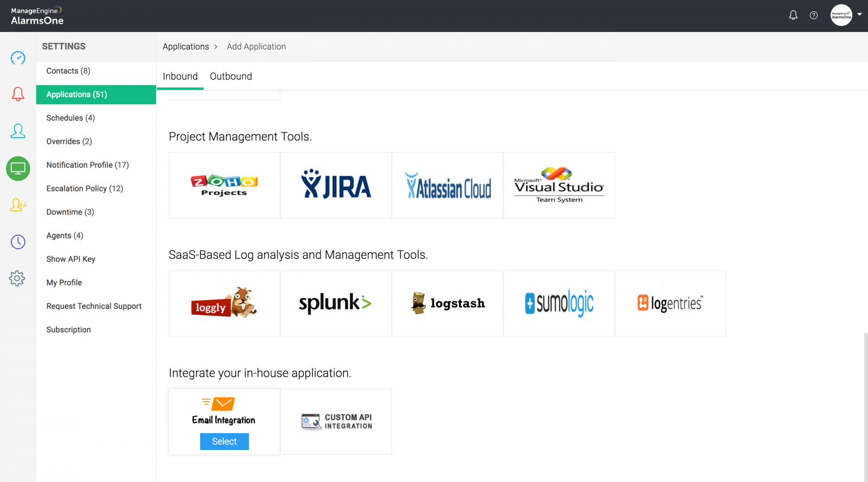Choose the Logentries integration tile

click(671, 303)
